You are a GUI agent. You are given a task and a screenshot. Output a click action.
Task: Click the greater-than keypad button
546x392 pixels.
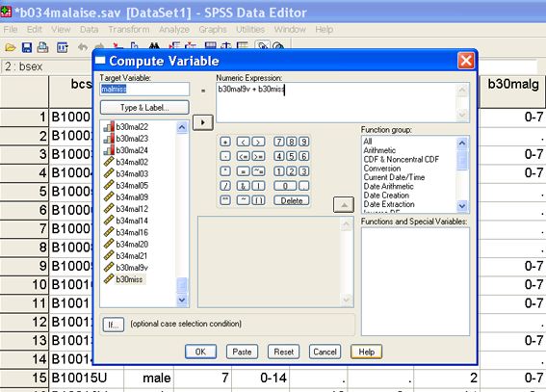pos(258,142)
